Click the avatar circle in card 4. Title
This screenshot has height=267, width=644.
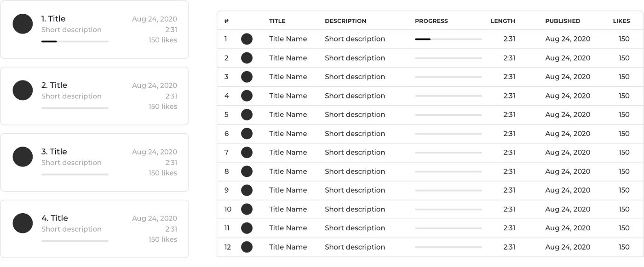[23, 223]
